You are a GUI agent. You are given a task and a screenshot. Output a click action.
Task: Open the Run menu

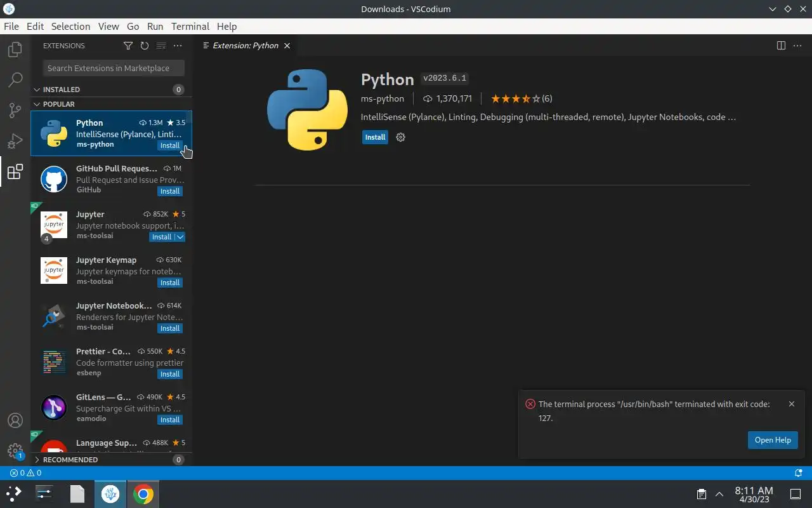pos(155,26)
